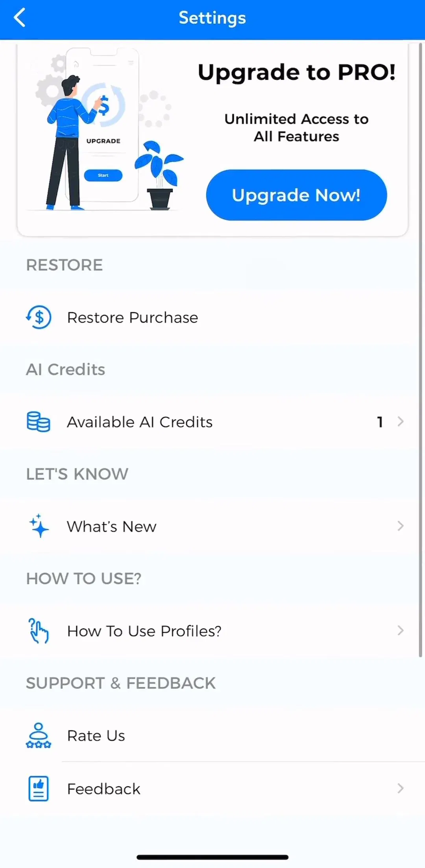Click the vertical scrollbar on right
Viewport: 425px width, 868px height.
tap(420, 350)
